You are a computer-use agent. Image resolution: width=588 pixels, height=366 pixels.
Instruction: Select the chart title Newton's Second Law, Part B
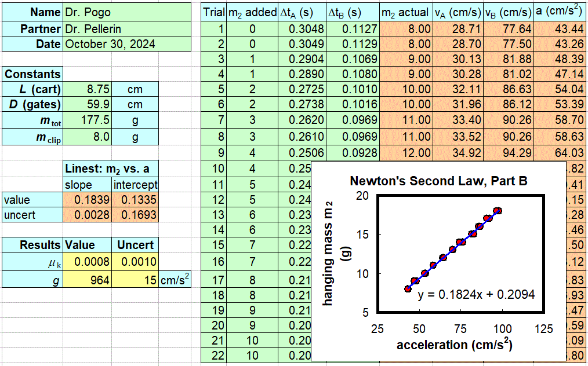click(438, 181)
